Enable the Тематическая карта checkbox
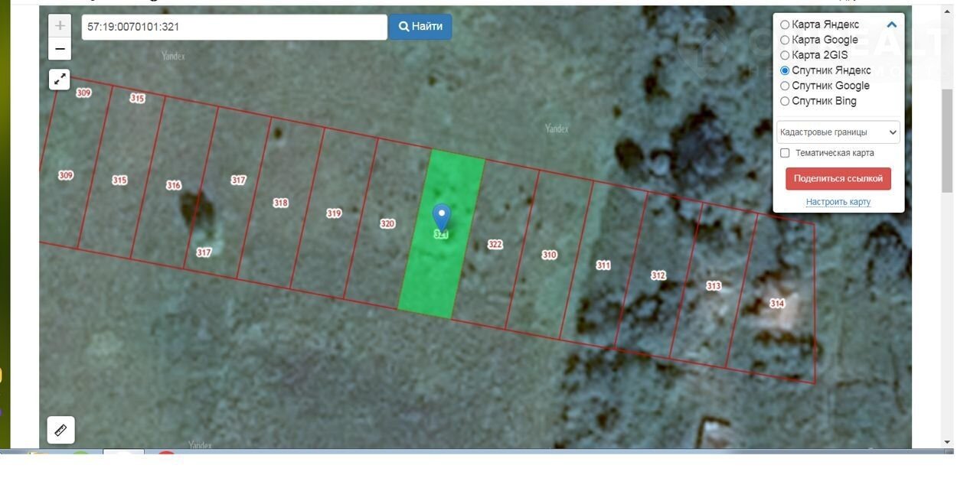This screenshot has height=488, width=980. [785, 153]
